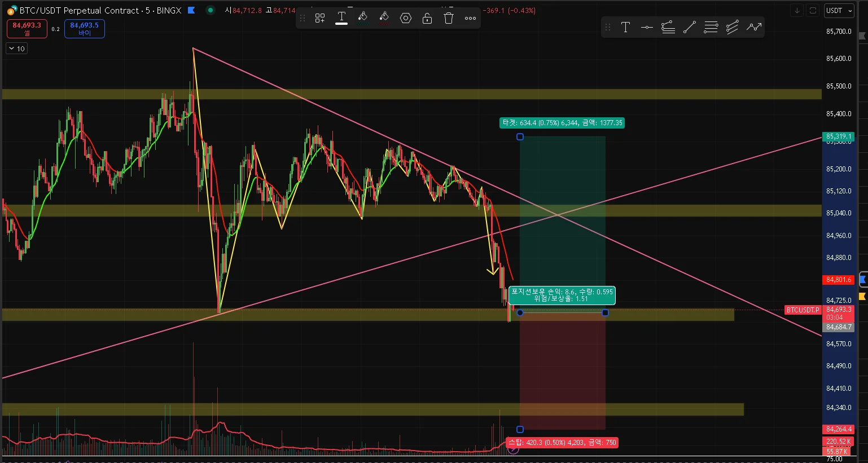Viewport: 868px width, 463px height.
Task: Open more options on the drawing toolbar
Action: [x=470, y=18]
